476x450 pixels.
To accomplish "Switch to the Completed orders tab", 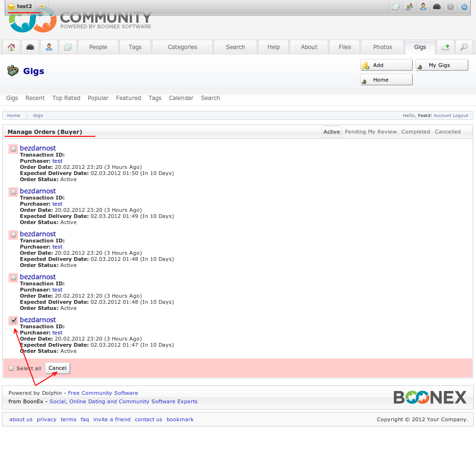I will coord(415,132).
